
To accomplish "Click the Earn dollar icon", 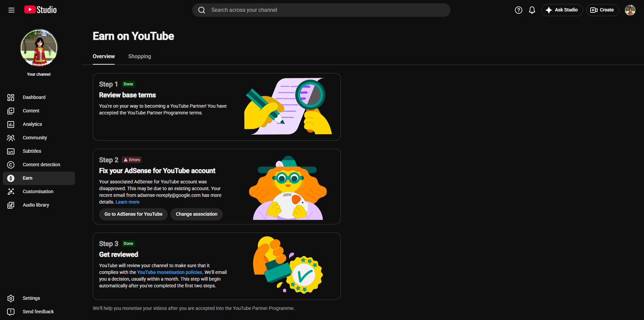I will pyautogui.click(x=11, y=178).
